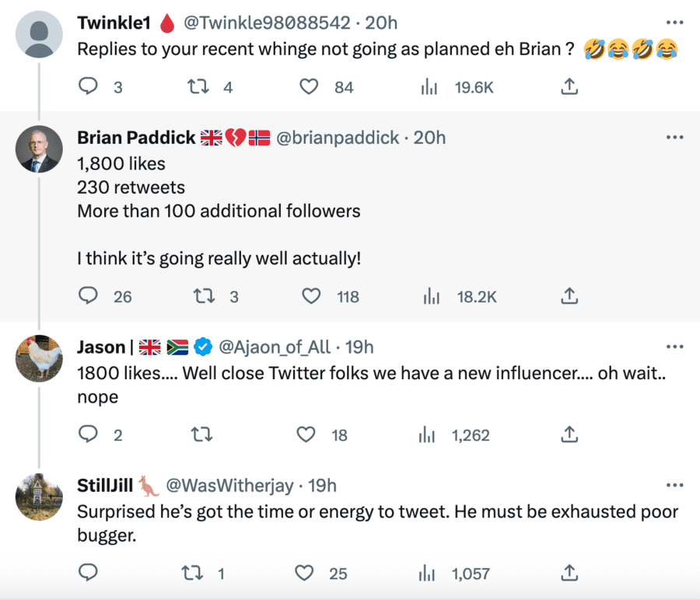Image resolution: width=700 pixels, height=600 pixels.
Task: Like Jason's tweet with 18 likes
Action: tap(310, 434)
